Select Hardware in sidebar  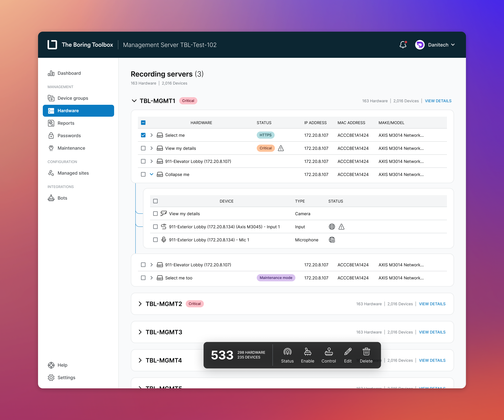[78, 111]
